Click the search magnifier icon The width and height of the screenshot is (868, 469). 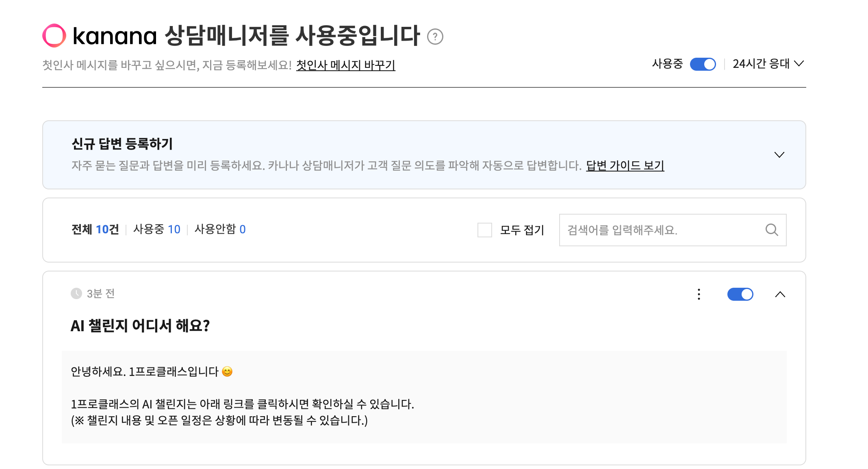(771, 230)
